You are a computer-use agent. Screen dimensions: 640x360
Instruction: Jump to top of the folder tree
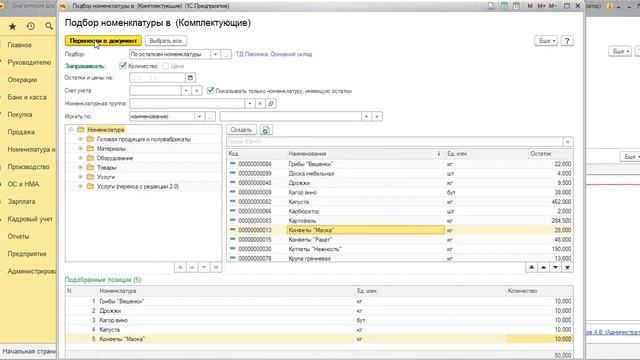(x=180, y=267)
